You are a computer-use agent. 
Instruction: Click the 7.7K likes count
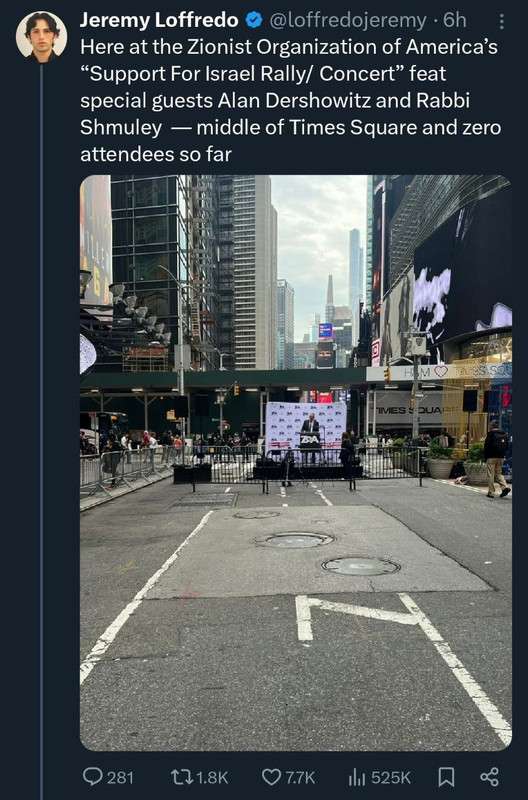coord(300,777)
